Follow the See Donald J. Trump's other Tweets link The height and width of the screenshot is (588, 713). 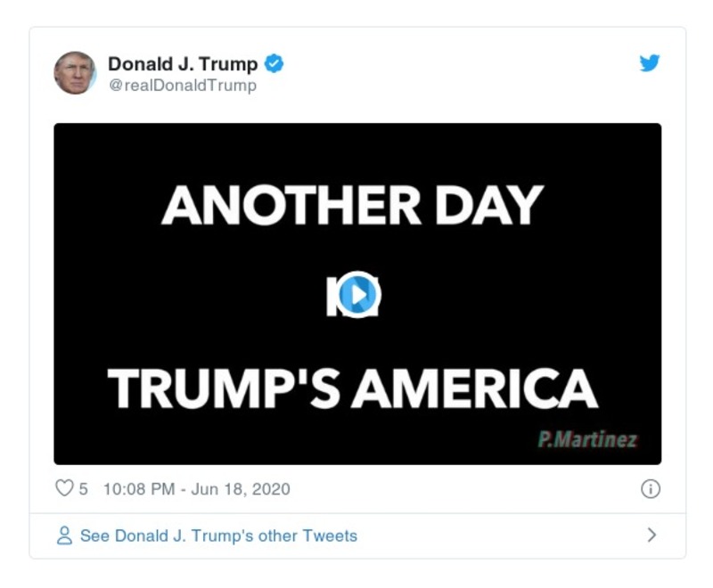click(x=218, y=534)
